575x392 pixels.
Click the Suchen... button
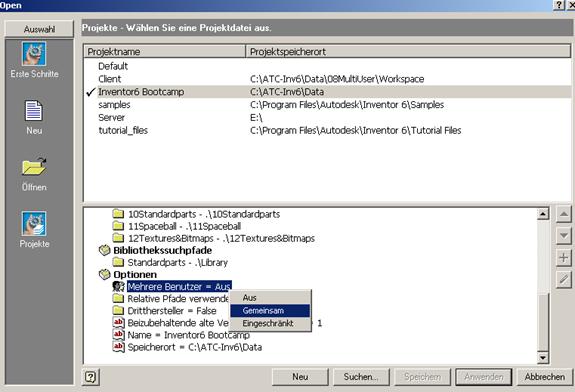click(x=361, y=377)
